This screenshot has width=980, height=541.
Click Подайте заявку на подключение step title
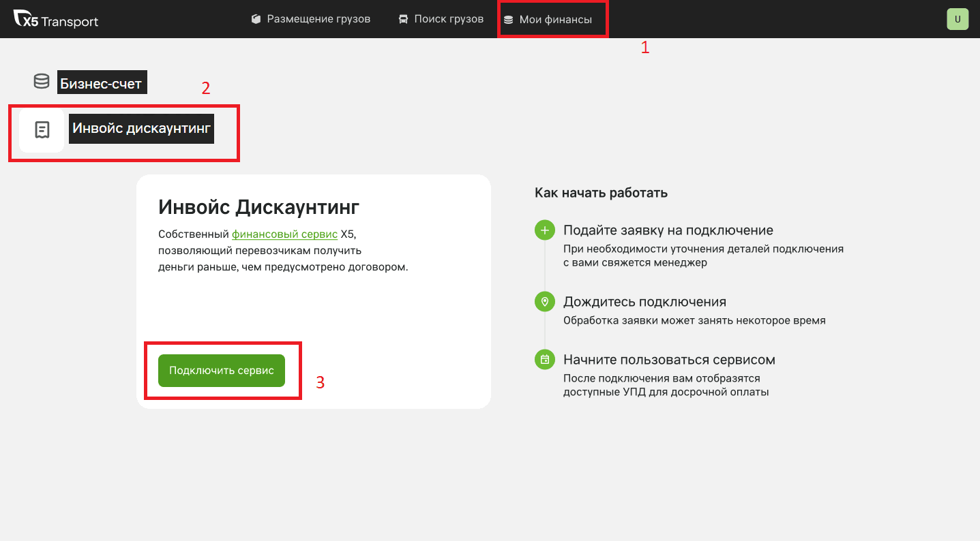(668, 230)
